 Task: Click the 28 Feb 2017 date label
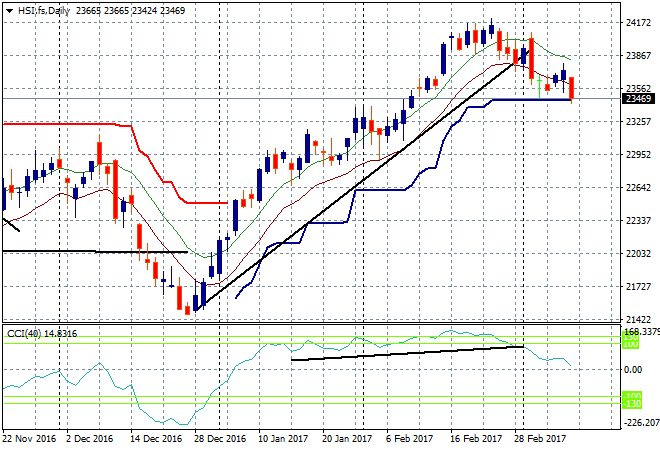[540, 439]
